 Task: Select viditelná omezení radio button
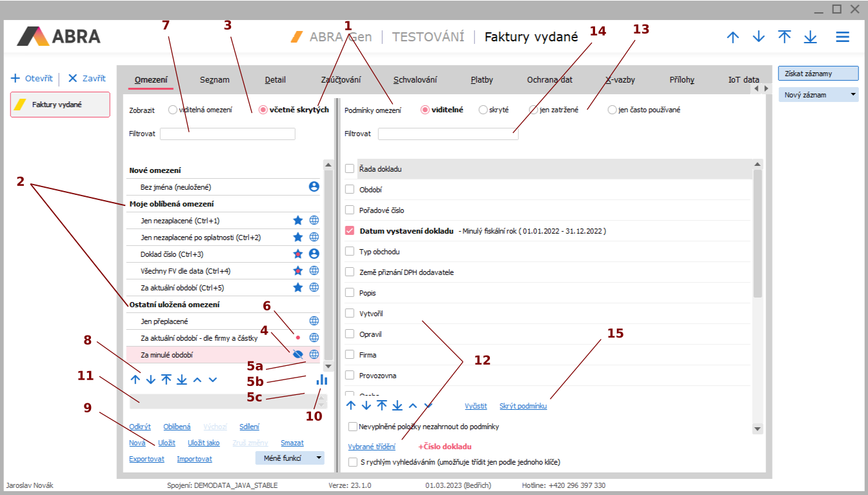[172, 110]
